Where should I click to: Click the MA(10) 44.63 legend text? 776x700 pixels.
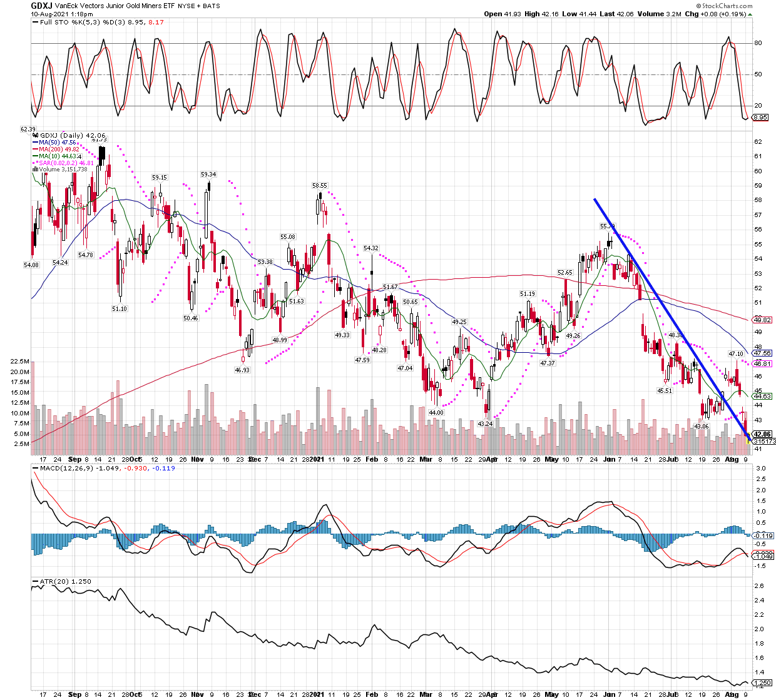click(58, 156)
